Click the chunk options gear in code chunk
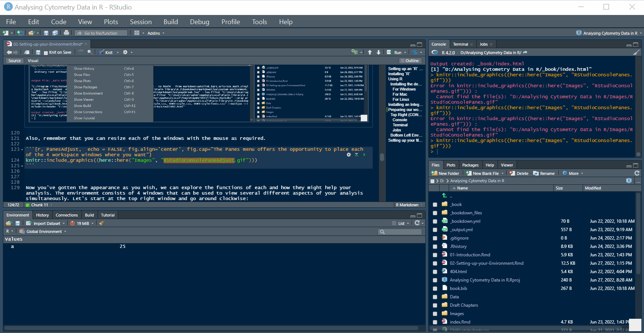This screenshot has height=333, width=644. [349, 155]
